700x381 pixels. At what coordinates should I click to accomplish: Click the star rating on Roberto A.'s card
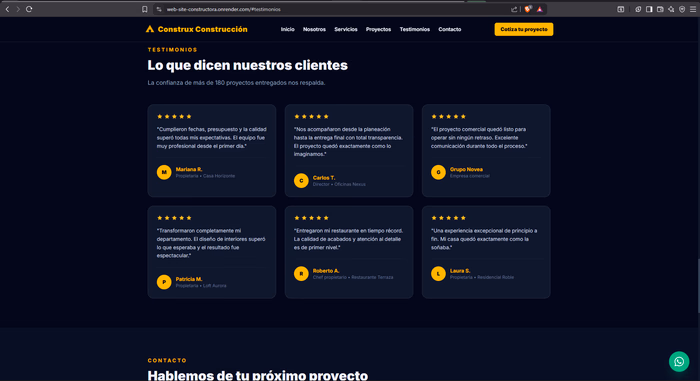tap(311, 218)
